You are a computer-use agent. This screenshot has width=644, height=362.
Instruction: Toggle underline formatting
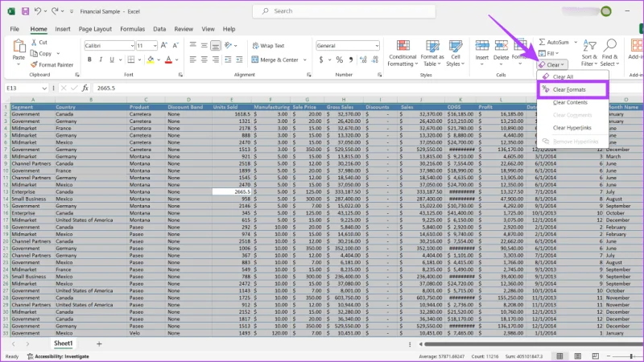click(x=112, y=60)
